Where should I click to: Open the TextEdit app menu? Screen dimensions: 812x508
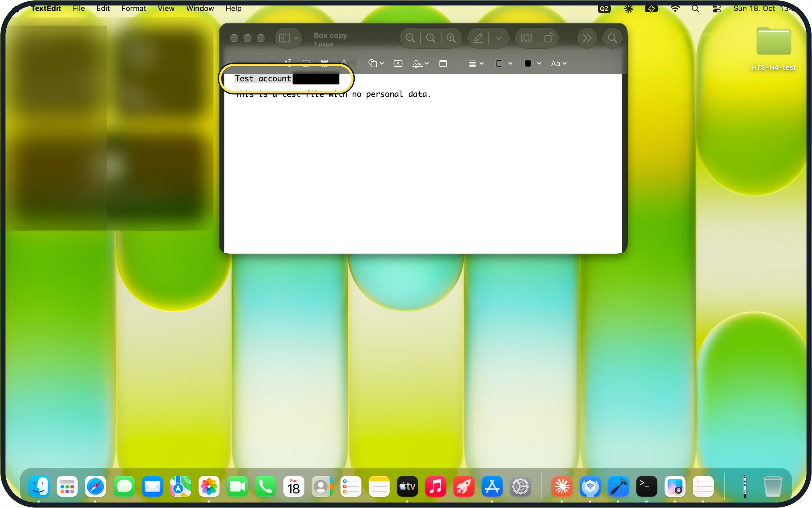coord(46,8)
